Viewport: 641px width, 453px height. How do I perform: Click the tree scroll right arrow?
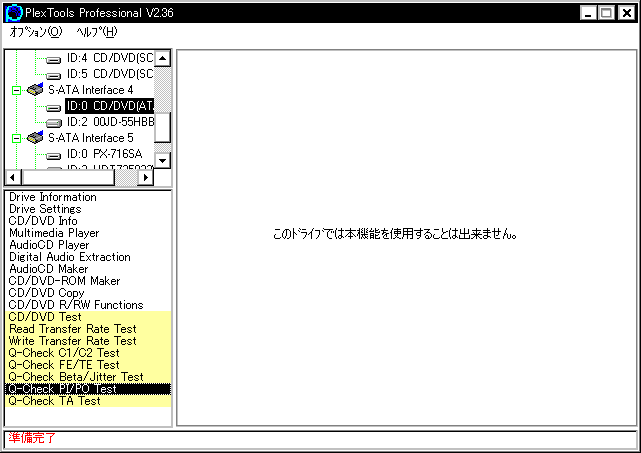point(145,177)
